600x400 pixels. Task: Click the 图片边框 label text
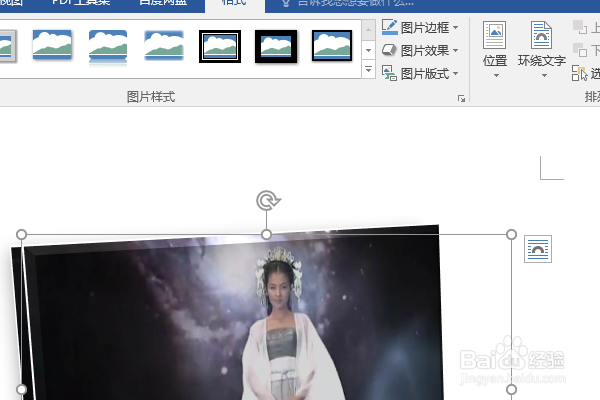(425, 28)
